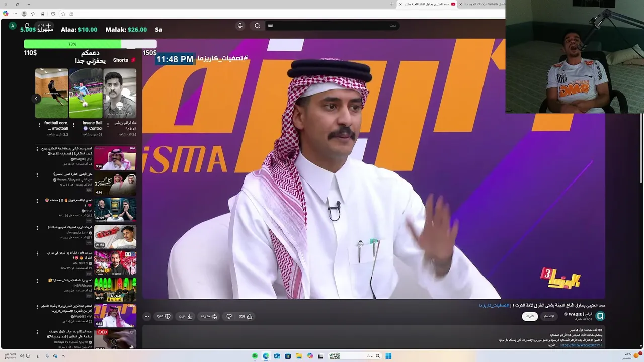Share the current video

tap(209, 316)
